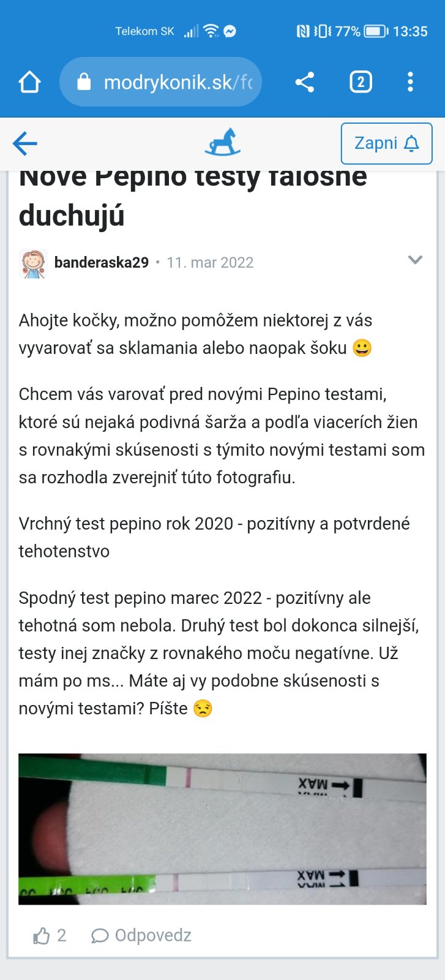The height and width of the screenshot is (980, 445).
Task: Tap the like count number 2
Action: click(61, 935)
